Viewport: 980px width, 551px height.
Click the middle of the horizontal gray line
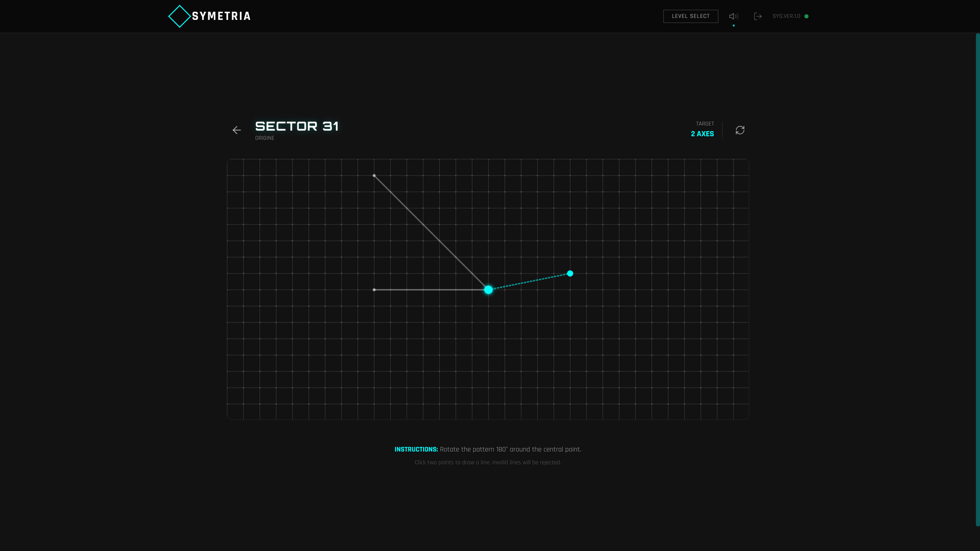[x=431, y=290]
